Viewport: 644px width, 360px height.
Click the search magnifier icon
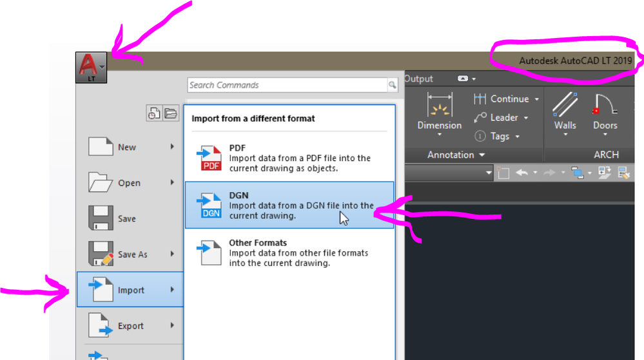(x=392, y=85)
